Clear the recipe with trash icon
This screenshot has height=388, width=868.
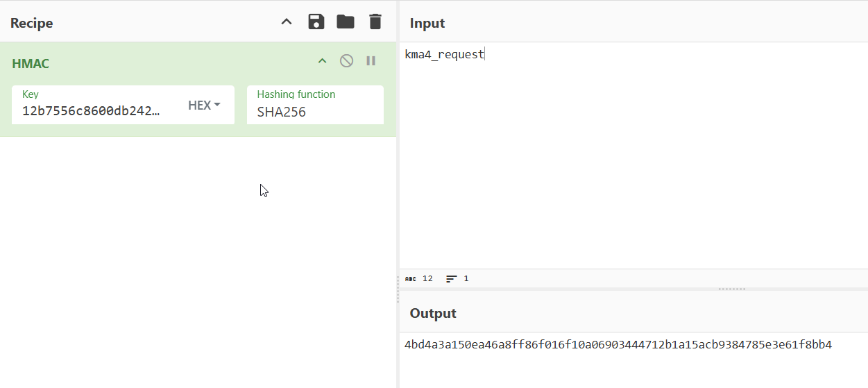pos(375,22)
